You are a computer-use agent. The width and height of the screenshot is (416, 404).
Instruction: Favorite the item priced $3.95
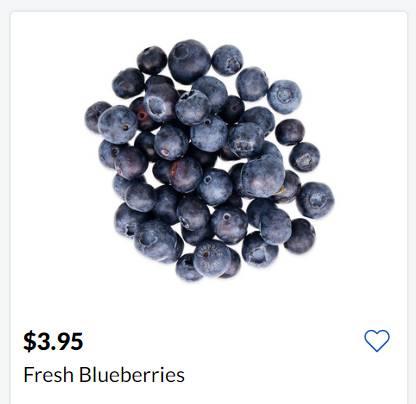pyautogui.click(x=377, y=341)
